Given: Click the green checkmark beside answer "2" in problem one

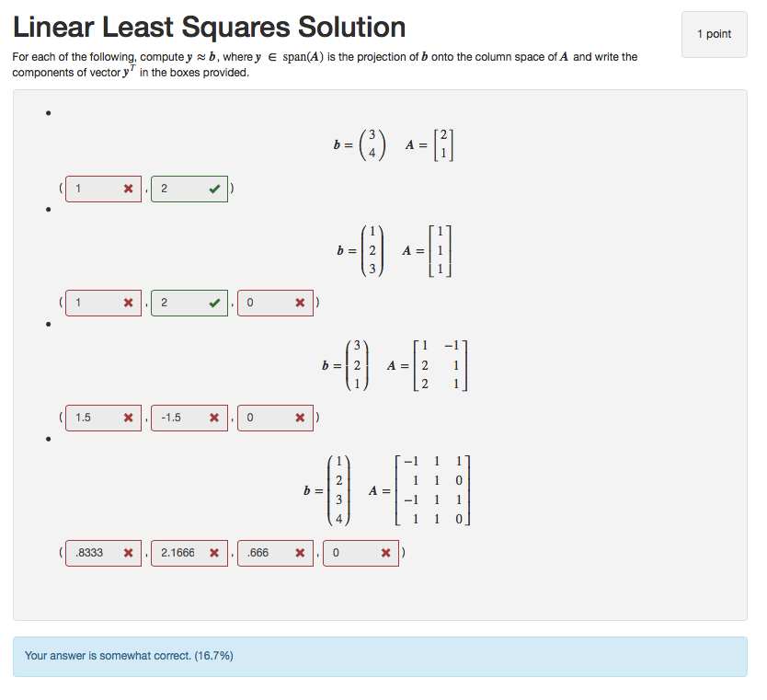Looking at the screenshot, I should (x=212, y=189).
